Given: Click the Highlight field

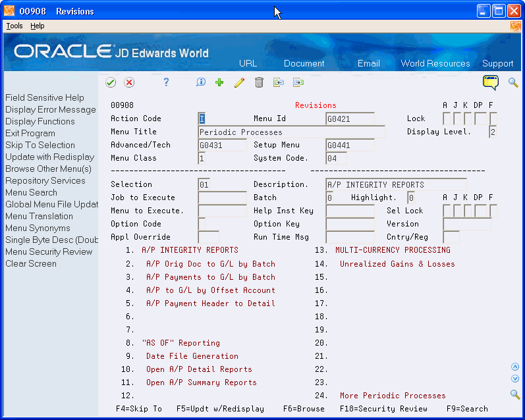Looking at the screenshot, I should [411, 197].
